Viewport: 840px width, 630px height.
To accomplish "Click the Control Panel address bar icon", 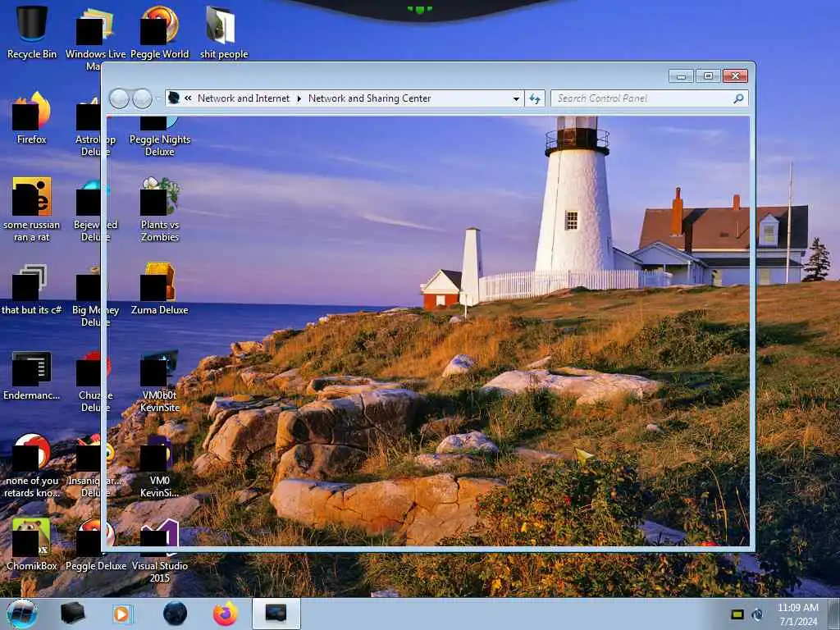I will tap(174, 98).
